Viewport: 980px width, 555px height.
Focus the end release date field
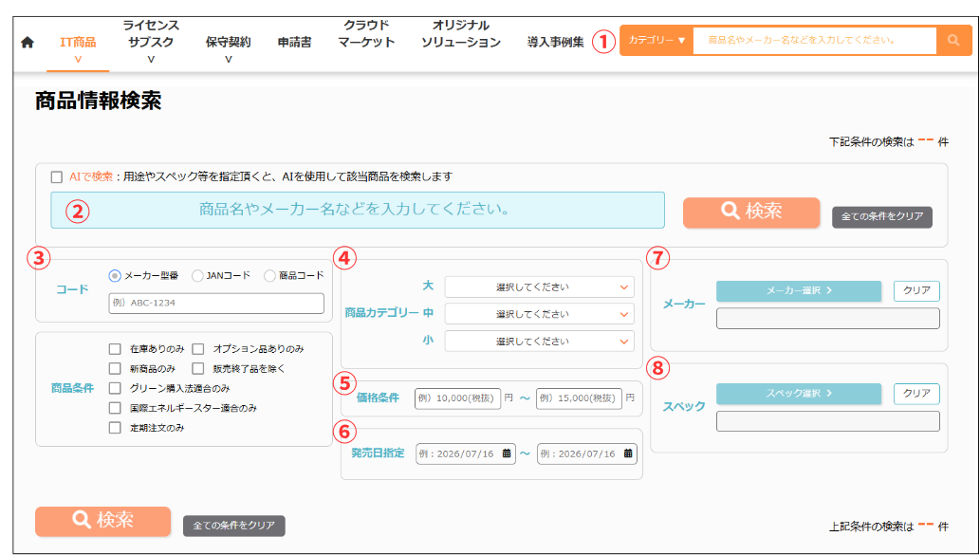[587, 453]
